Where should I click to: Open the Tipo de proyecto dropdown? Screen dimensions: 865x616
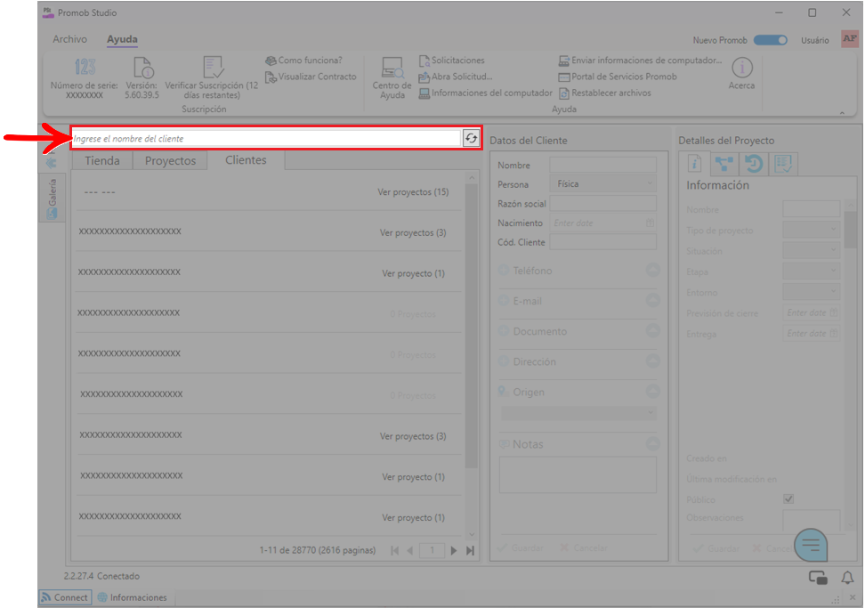(x=811, y=231)
